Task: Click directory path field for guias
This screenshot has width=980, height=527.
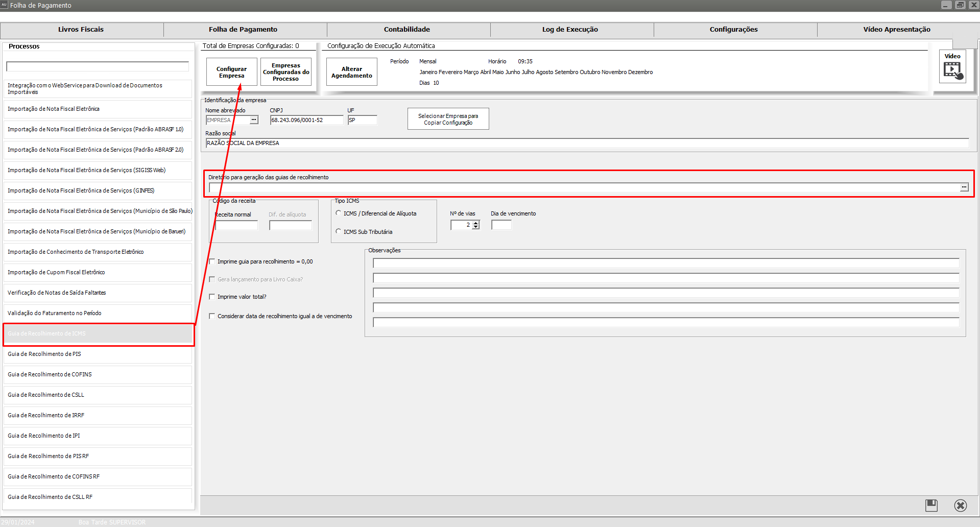Action: (584, 187)
